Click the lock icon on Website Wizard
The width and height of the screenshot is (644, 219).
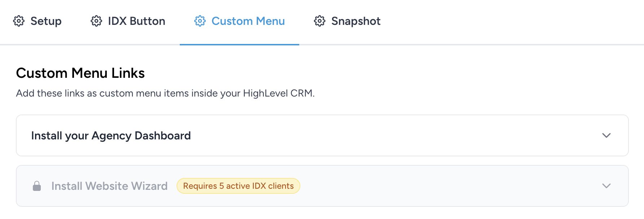[x=37, y=186]
